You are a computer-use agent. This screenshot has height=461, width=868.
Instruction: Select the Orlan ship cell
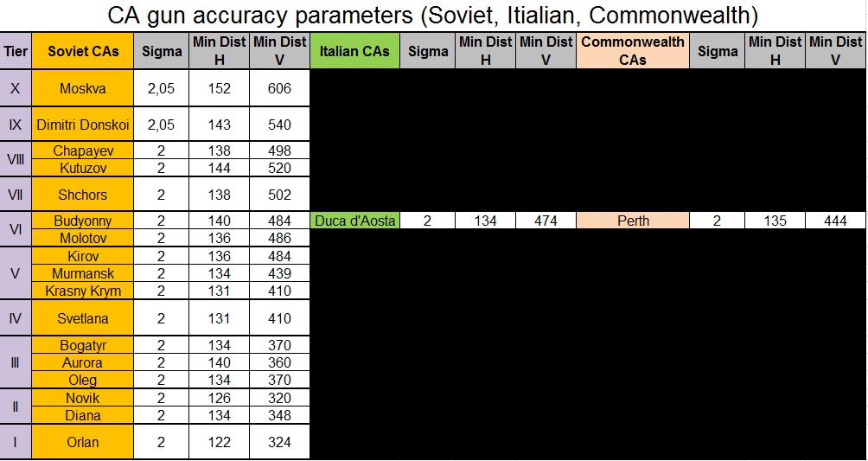[x=82, y=442]
